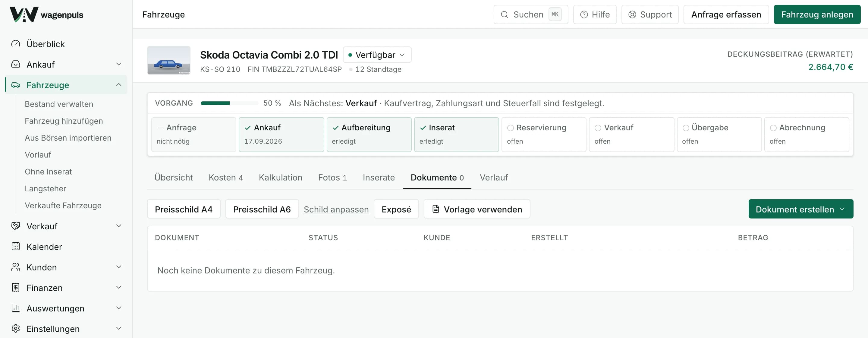
Task: Switch to the Übersicht tab
Action: (174, 177)
